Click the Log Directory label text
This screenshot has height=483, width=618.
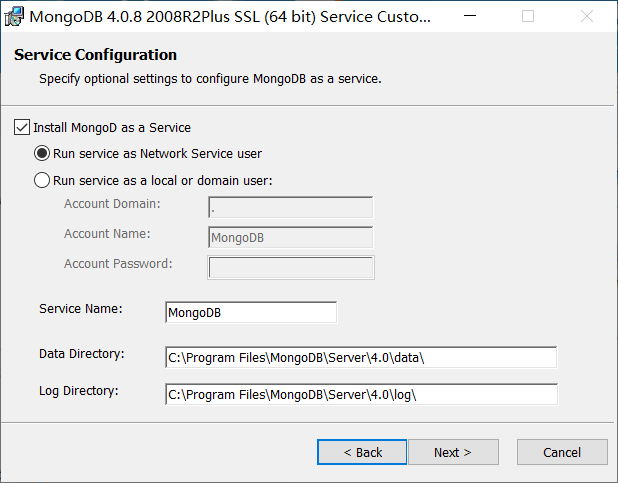[79, 390]
